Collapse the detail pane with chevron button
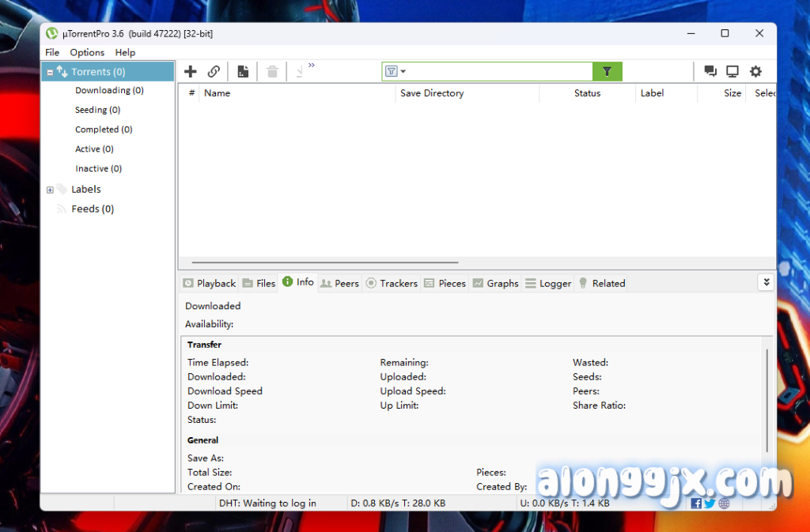810x532 pixels. coord(765,282)
